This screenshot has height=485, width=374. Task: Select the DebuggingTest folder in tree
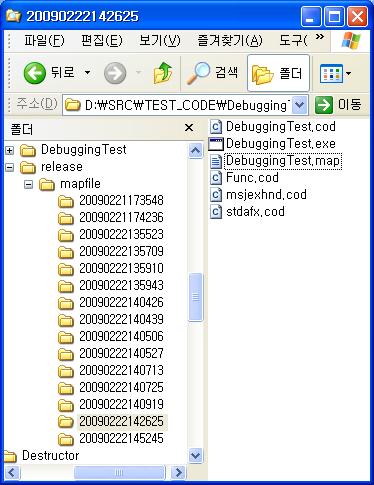(83, 150)
